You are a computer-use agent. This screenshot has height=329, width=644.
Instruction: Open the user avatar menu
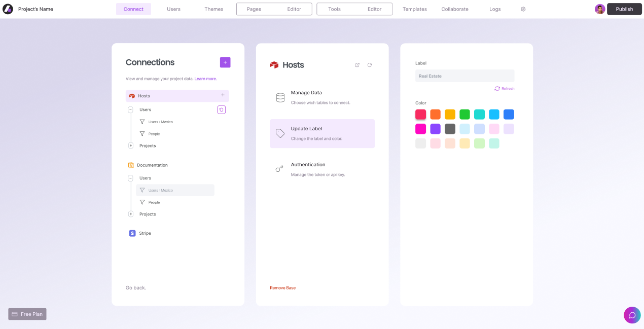coord(600,9)
